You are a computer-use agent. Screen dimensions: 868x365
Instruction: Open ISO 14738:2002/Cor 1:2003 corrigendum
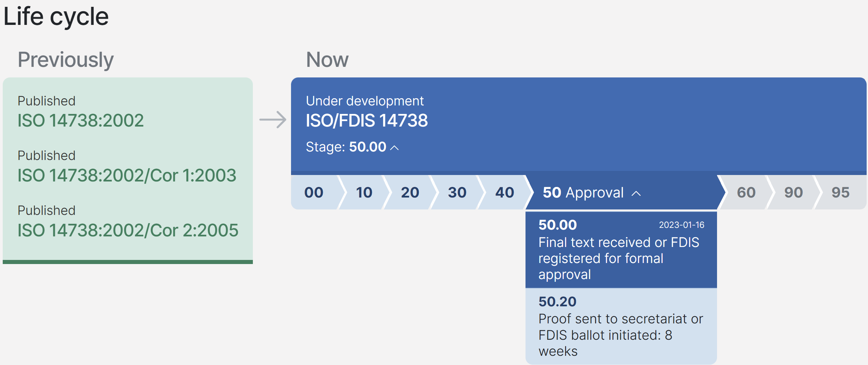[x=127, y=175]
